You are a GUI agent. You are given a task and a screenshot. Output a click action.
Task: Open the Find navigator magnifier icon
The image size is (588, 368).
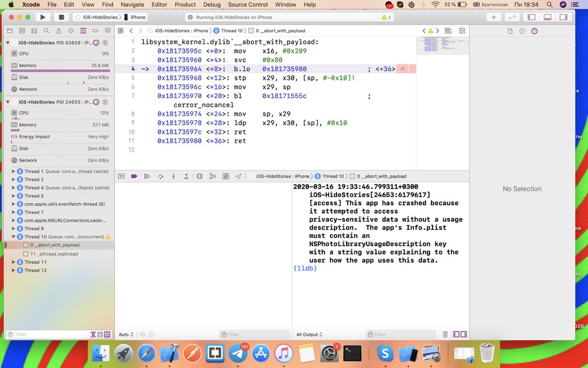(x=46, y=31)
